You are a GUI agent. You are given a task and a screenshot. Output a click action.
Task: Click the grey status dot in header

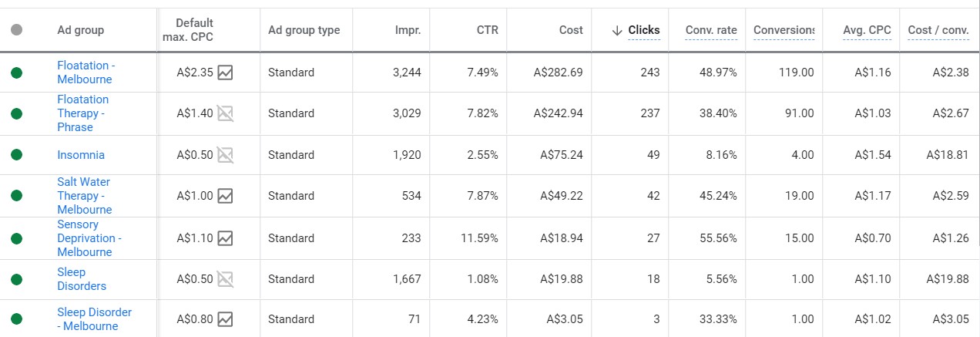[17, 30]
